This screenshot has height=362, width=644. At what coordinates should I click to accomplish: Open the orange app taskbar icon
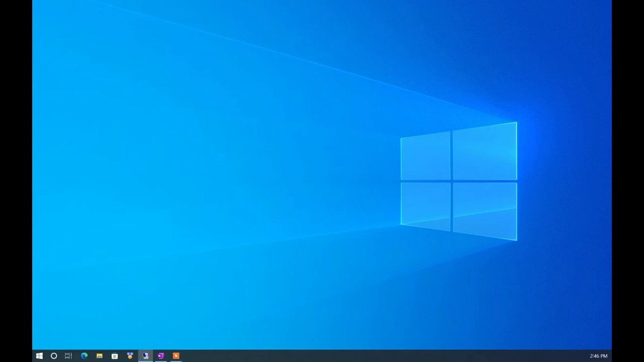tap(176, 356)
